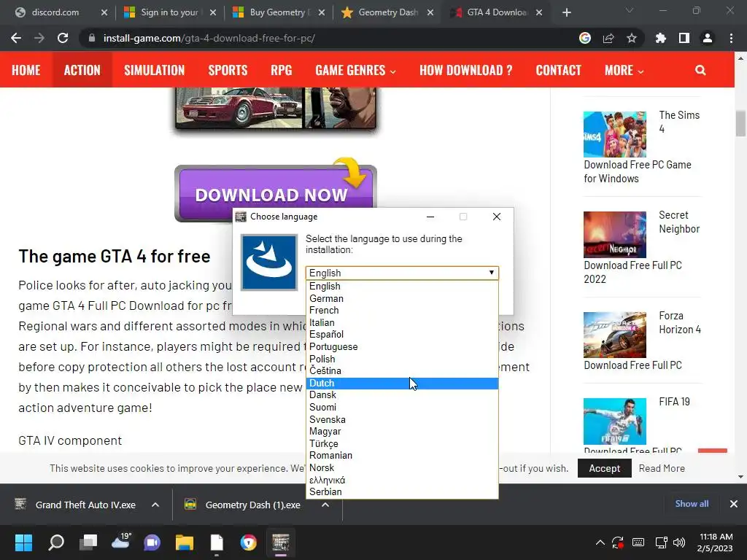Bookmark this page with the star icon
The height and width of the screenshot is (560, 747).
click(632, 38)
